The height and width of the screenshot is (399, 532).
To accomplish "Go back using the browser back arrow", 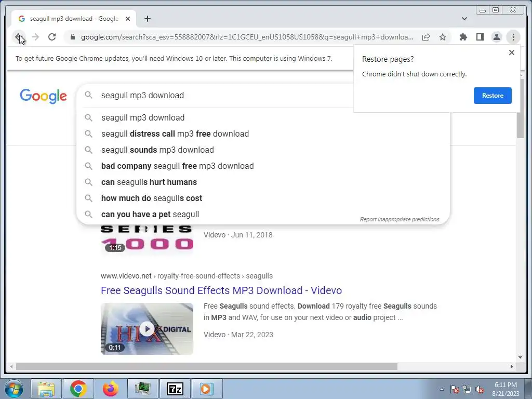I will tap(19, 37).
